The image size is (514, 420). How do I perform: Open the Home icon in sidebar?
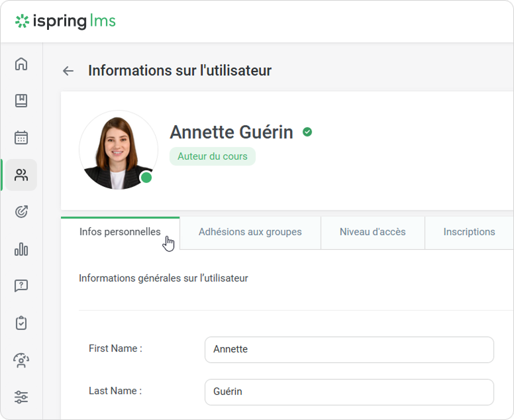[x=21, y=64]
